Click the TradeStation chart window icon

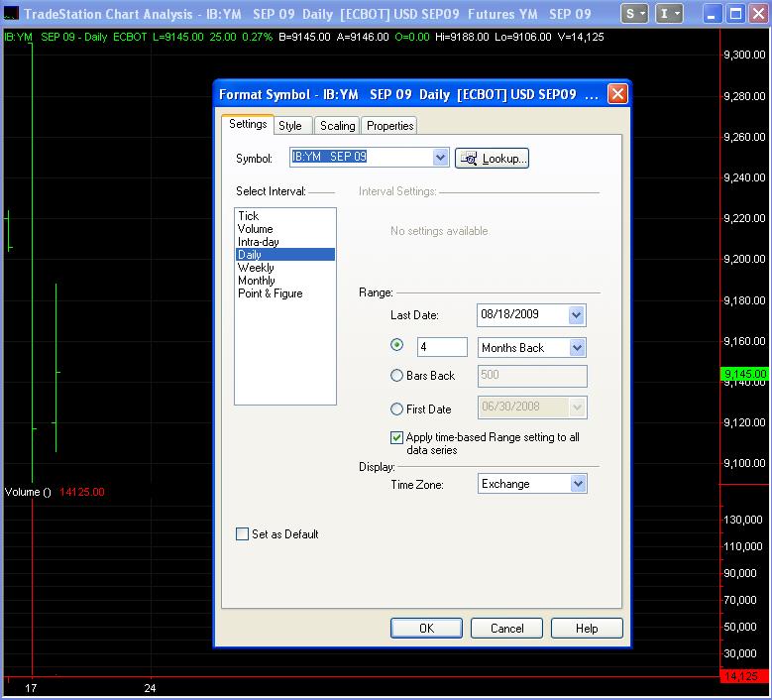coord(11,13)
